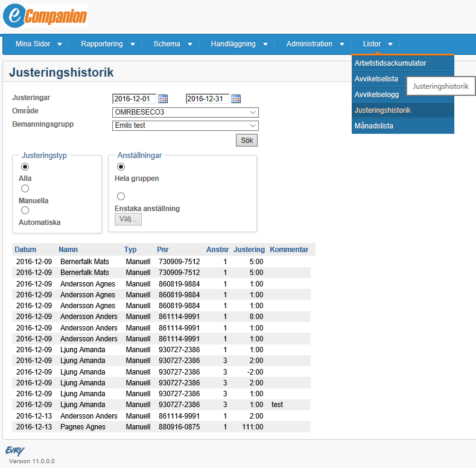The width and height of the screenshot is (476, 468).
Task: Choose Justeringshistorik from Listor menu
Action: point(403,110)
